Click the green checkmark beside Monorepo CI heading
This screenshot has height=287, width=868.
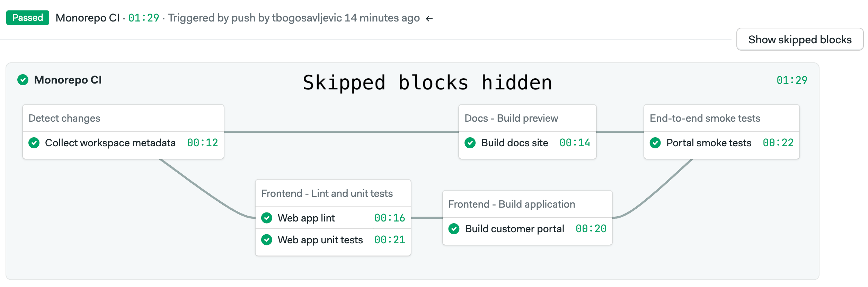pyautogui.click(x=23, y=80)
